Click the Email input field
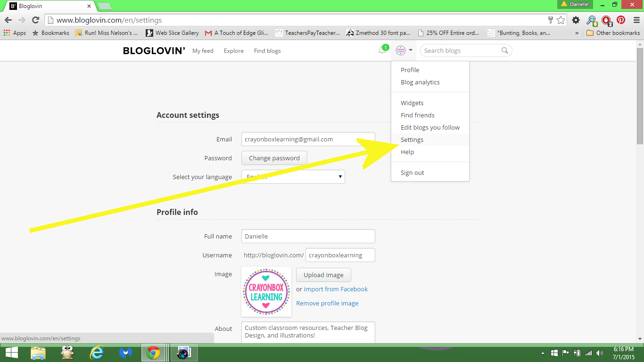644x362 pixels. [308, 139]
